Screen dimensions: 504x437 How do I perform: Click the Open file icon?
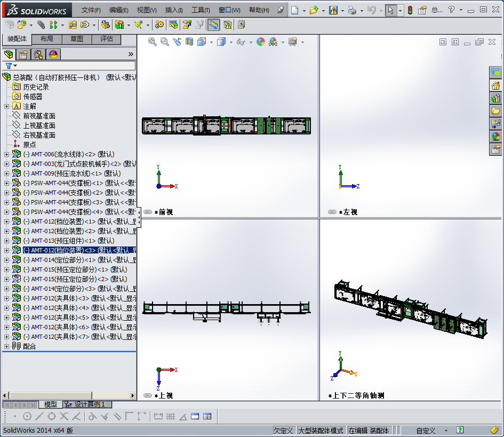click(314, 10)
